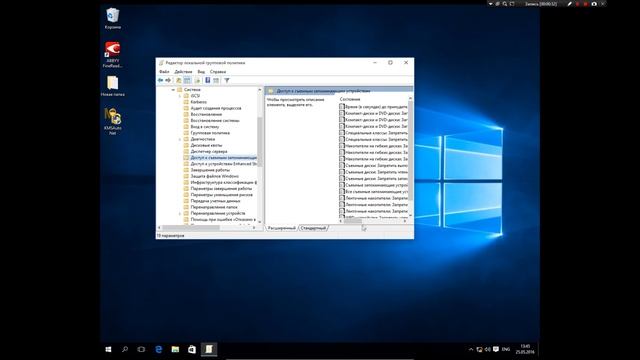Open the Action Center tray icon
The height and width of the screenshot is (360, 640).
click(x=496, y=349)
